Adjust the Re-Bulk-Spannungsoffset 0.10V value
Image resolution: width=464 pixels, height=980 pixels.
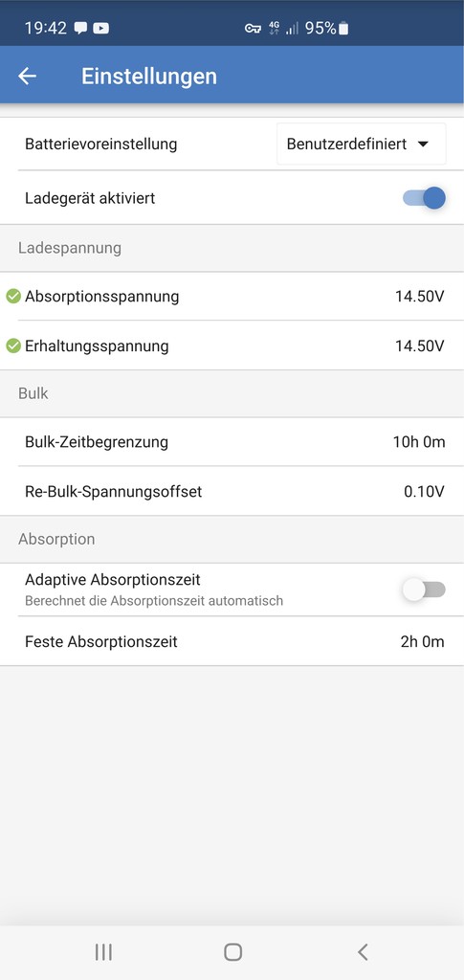tap(424, 491)
